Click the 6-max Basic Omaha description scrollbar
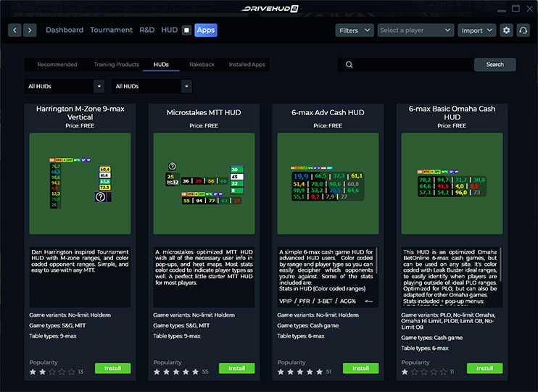Viewport: 538px width, 392px height. tap(500, 264)
